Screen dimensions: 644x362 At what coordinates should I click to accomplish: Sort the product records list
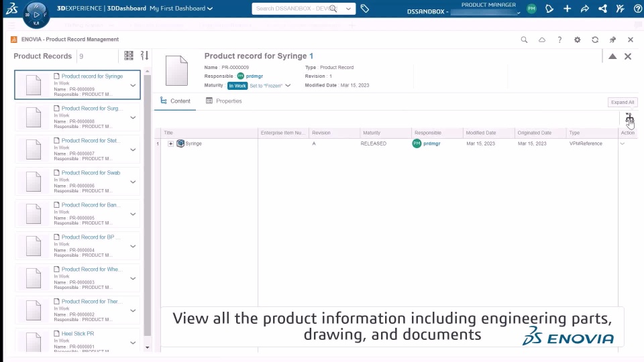[x=144, y=56]
